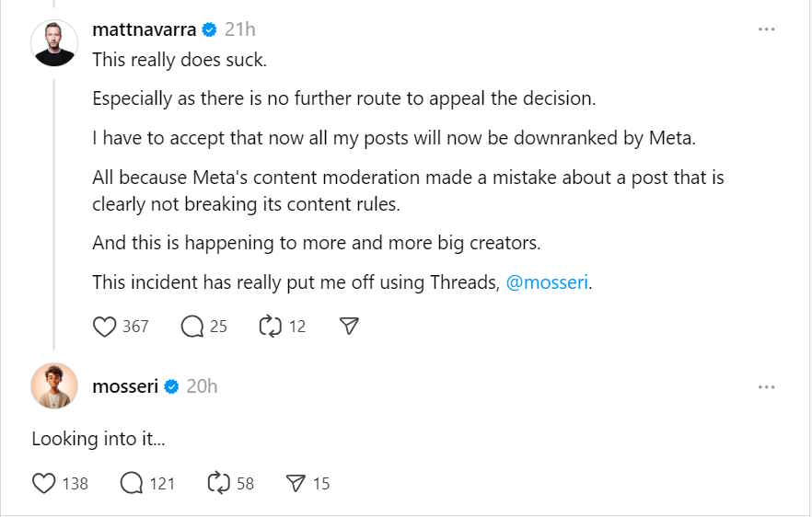Share mosseri's reply using send icon
812x517 pixels.
tap(296, 483)
